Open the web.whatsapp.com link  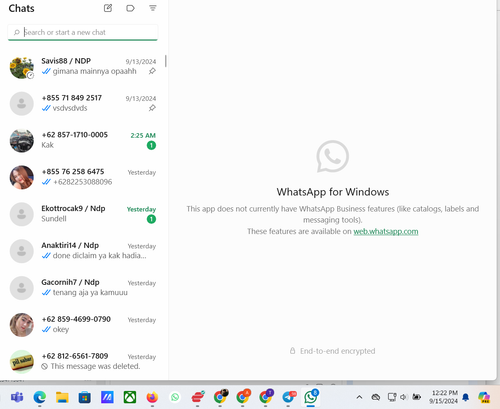(386, 231)
